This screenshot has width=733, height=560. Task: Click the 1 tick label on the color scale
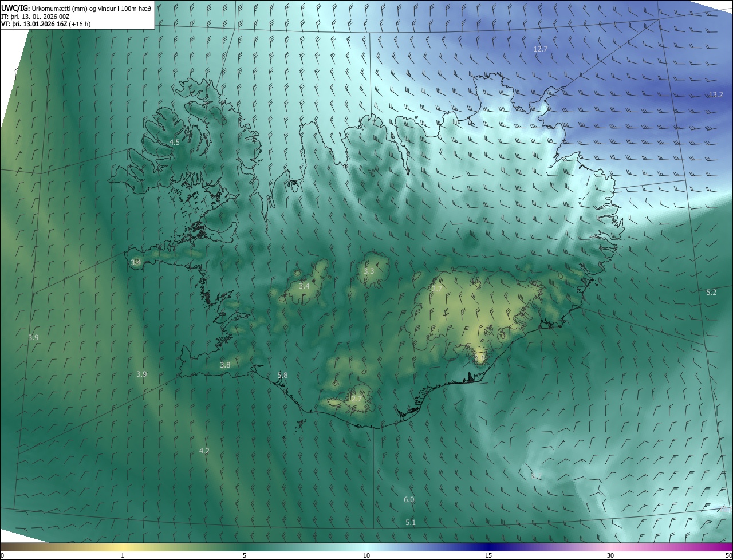123,555
